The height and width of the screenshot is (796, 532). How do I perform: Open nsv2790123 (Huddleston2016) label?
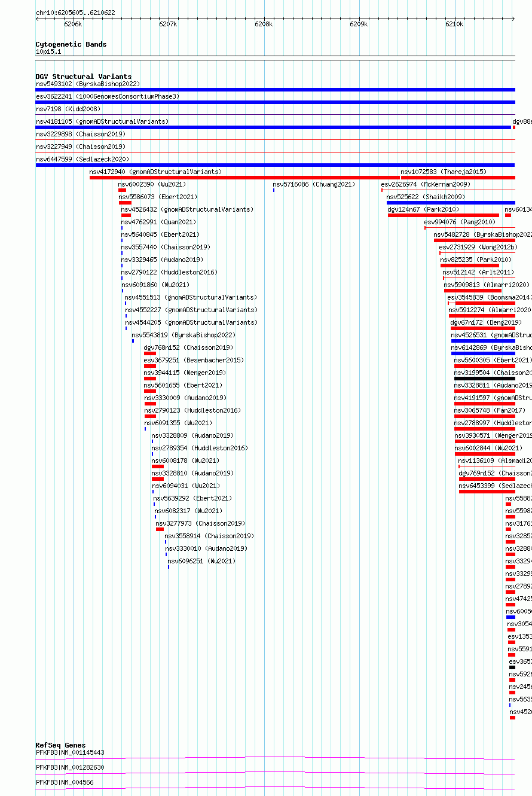pyautogui.click(x=192, y=411)
